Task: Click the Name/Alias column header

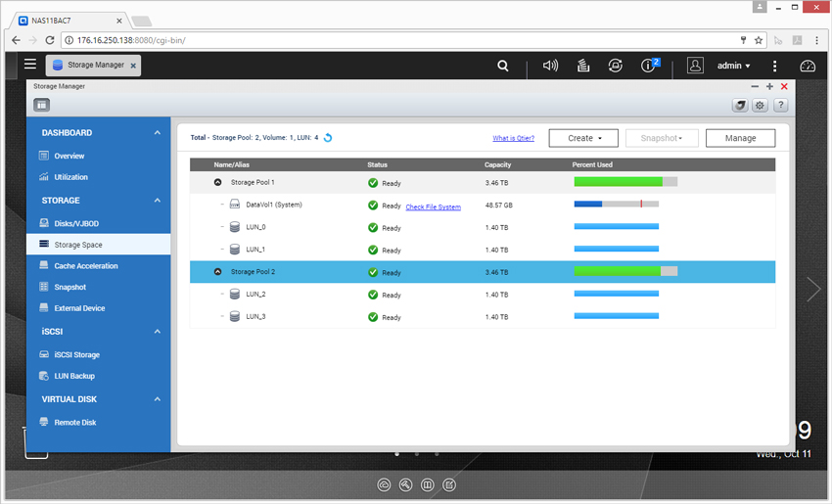Action: tap(231, 164)
